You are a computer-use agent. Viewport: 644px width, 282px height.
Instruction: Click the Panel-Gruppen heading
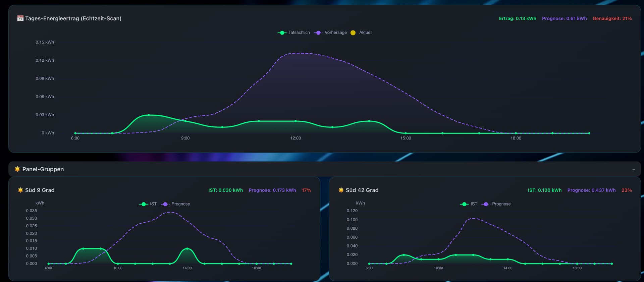(x=43, y=169)
